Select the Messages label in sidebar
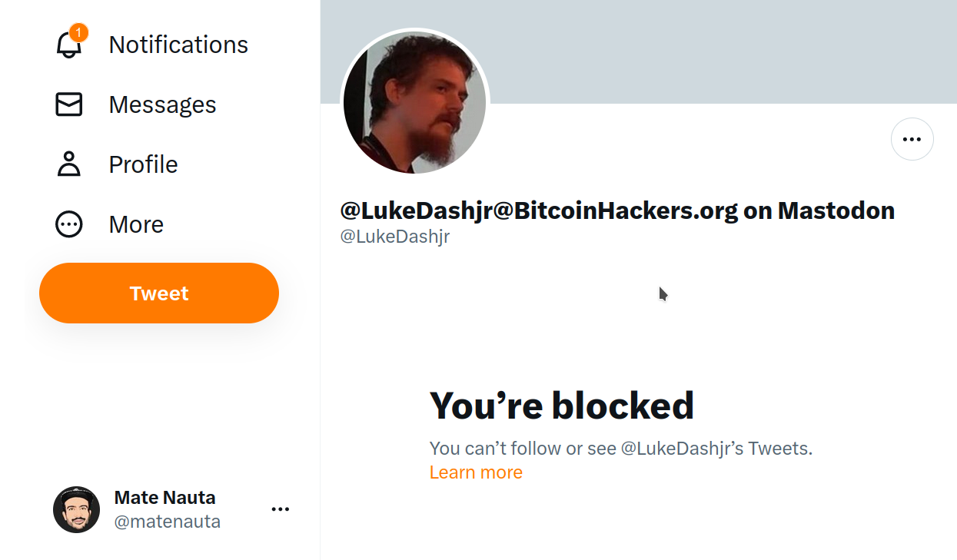The height and width of the screenshot is (560, 957). (x=162, y=104)
